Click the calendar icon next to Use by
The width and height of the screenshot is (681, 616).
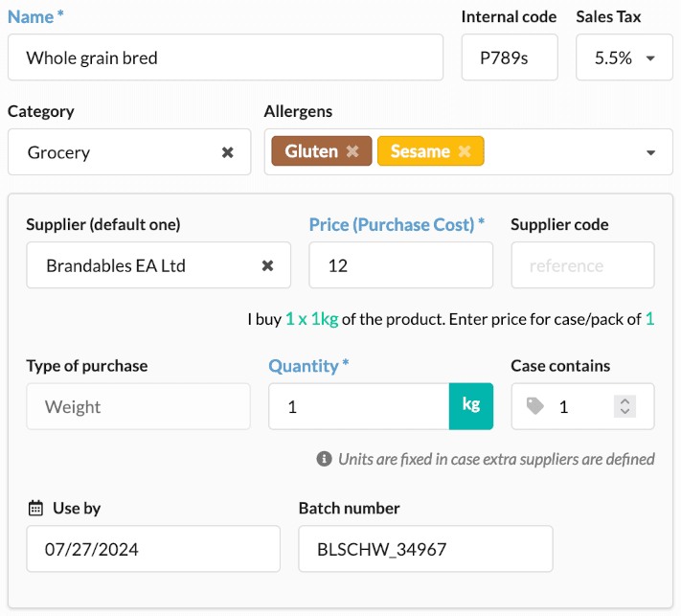click(x=35, y=508)
